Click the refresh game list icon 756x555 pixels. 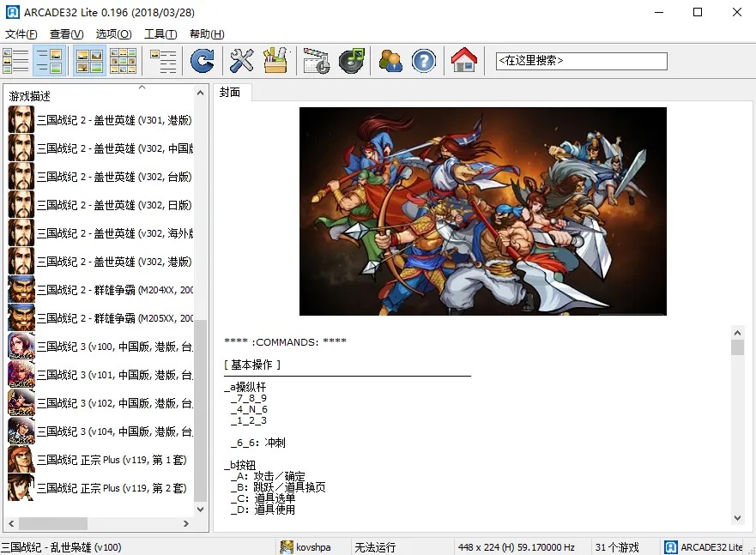click(x=203, y=61)
